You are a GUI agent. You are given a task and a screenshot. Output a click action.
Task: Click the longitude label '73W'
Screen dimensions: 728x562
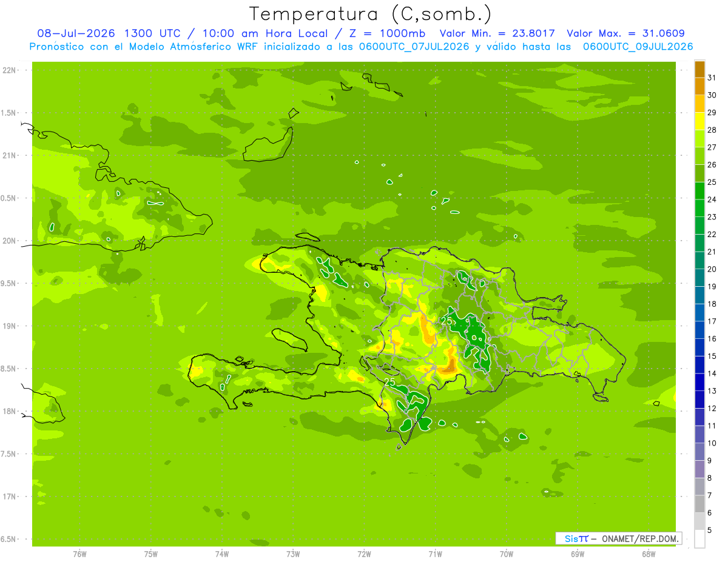click(293, 555)
